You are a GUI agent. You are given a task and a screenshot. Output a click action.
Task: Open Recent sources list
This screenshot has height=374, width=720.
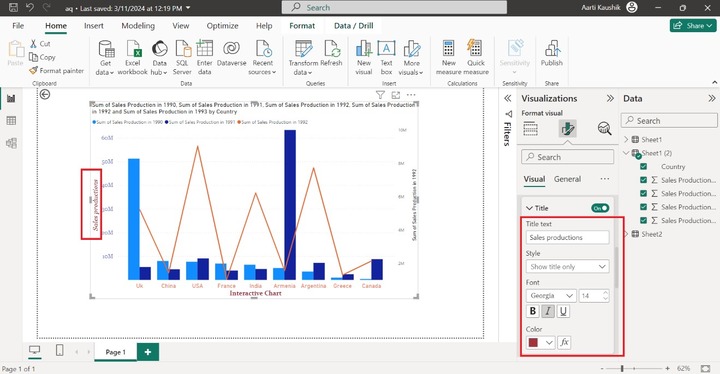click(262, 57)
